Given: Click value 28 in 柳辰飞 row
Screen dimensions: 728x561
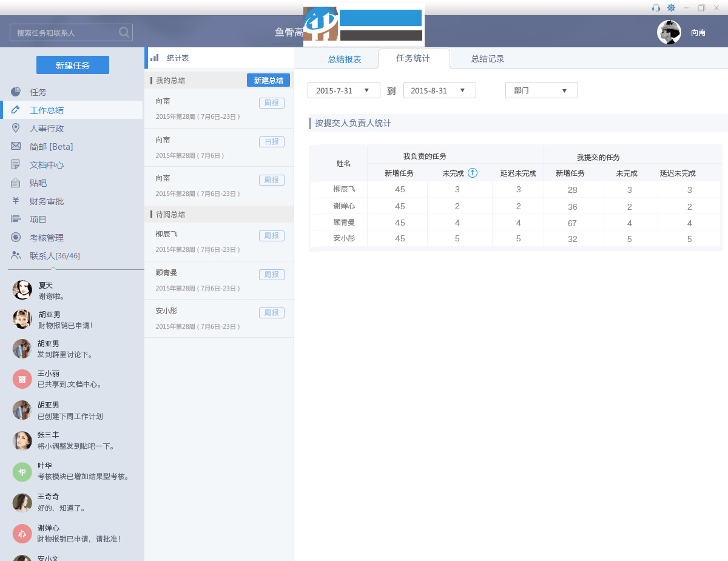Looking at the screenshot, I should (x=572, y=190).
